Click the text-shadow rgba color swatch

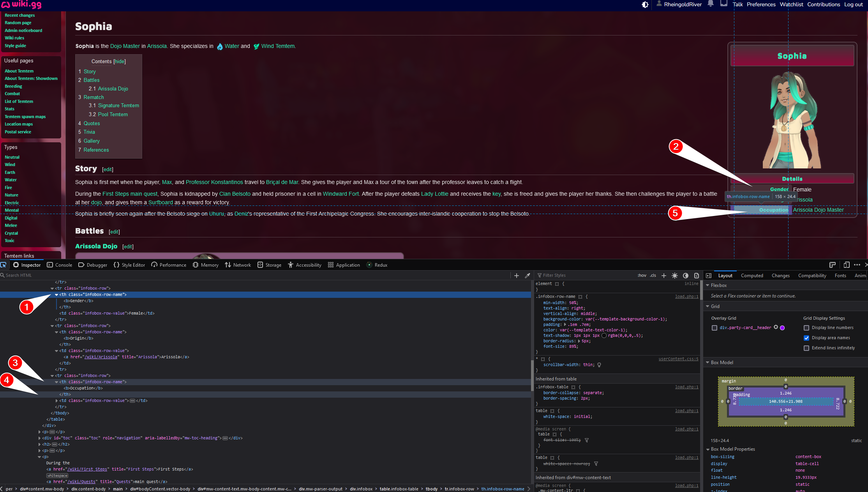(x=604, y=336)
